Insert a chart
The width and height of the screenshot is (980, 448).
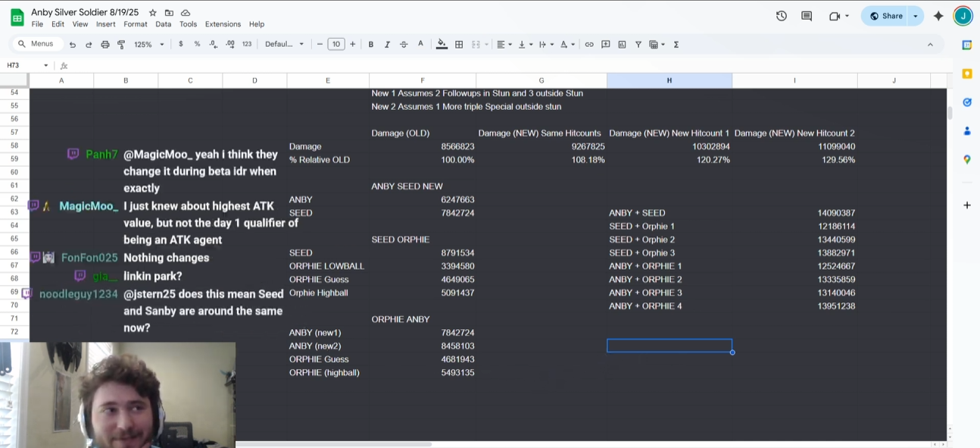click(x=622, y=45)
